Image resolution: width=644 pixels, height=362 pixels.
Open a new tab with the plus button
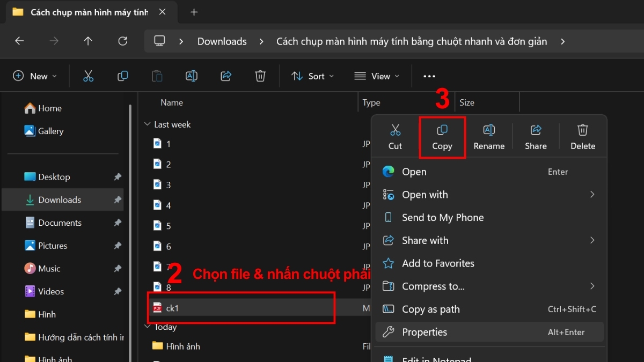pos(194,12)
